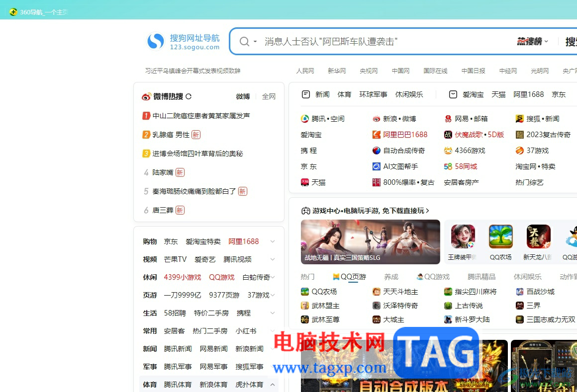577x392 pixels.
Task: Open the 阿里巴巴1688 site icon
Action: pyautogui.click(x=376, y=135)
